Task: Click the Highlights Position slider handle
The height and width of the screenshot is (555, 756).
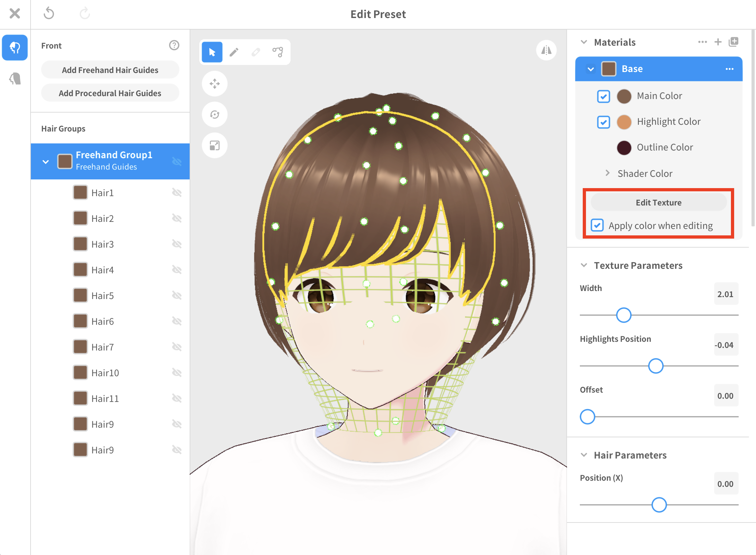Action: tap(655, 366)
